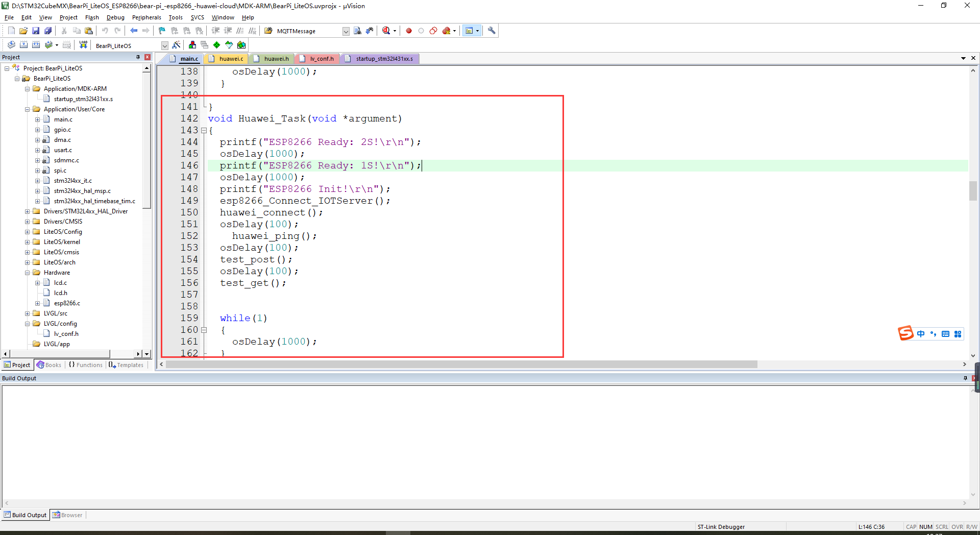980x535 pixels.
Task: Switch to the Functions panel tab
Action: (86, 365)
